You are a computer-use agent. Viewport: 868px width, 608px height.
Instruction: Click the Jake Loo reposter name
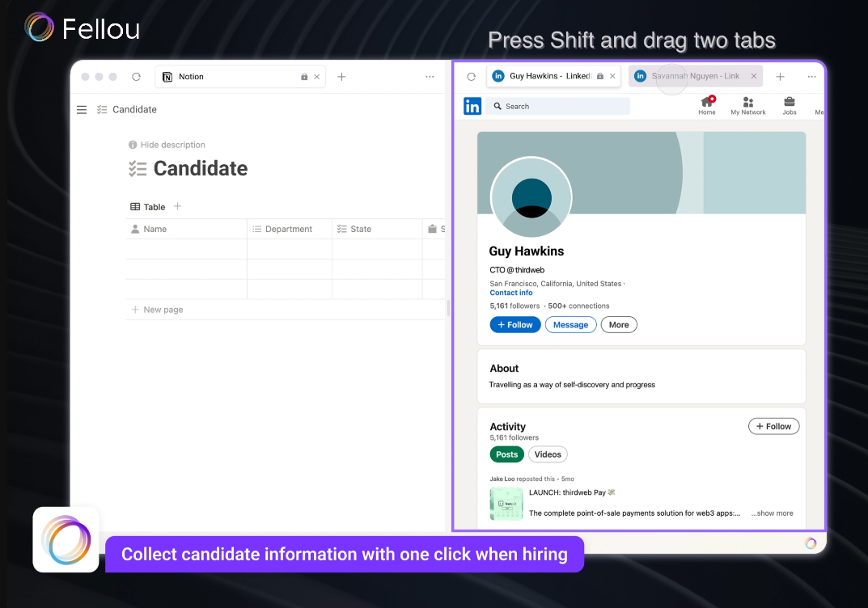coord(502,479)
